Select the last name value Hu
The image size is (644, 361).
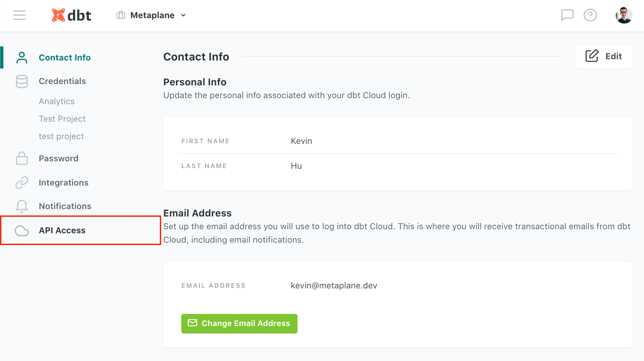[296, 166]
